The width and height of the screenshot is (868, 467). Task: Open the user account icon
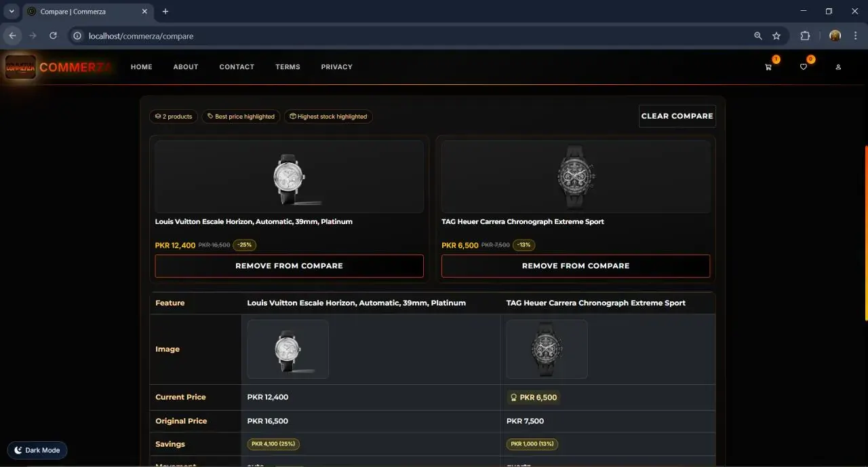[838, 67]
